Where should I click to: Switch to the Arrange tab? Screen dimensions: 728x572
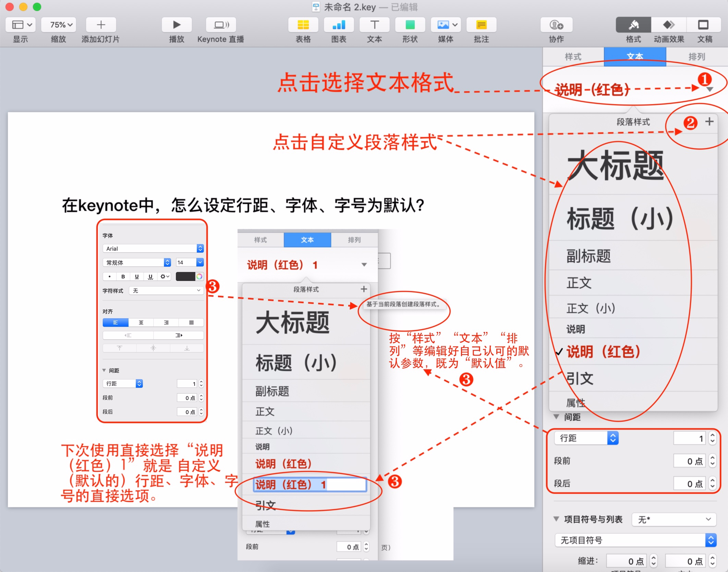696,57
